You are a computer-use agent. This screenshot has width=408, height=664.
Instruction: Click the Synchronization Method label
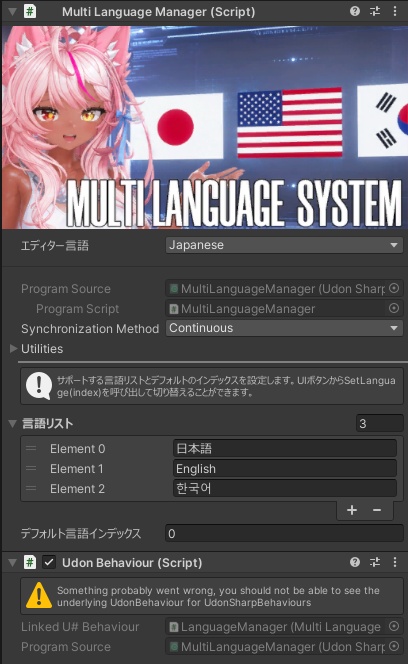point(90,329)
